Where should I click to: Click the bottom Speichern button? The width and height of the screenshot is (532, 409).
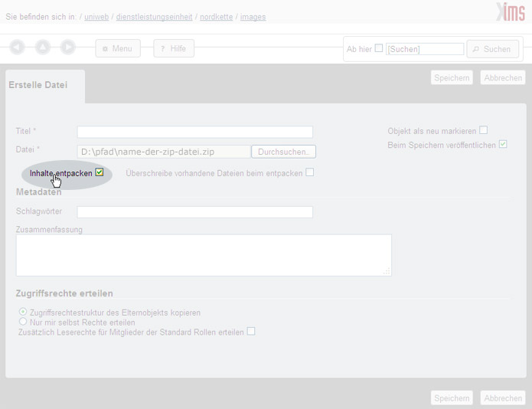(x=452, y=398)
